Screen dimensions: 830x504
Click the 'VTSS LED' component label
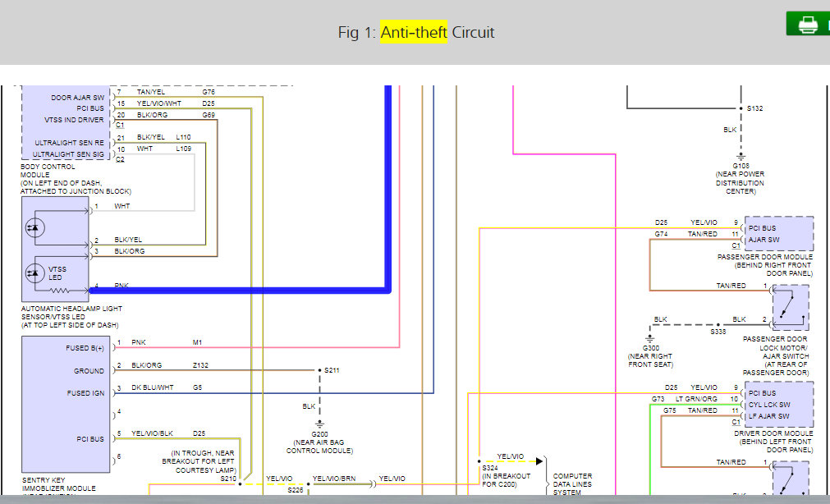click(57, 273)
